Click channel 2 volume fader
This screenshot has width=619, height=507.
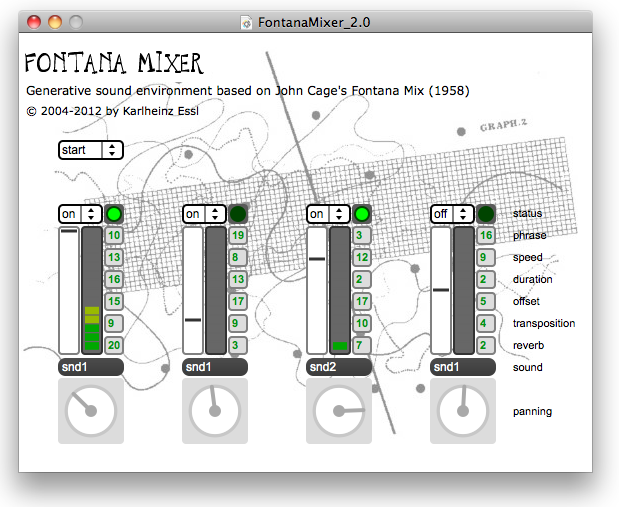(x=193, y=291)
